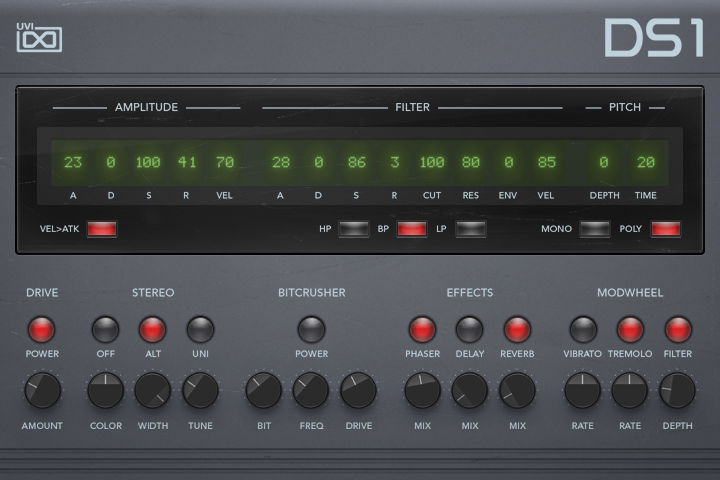Click the modwheel filter DEPTH knob
The image size is (720, 480).
(678, 390)
